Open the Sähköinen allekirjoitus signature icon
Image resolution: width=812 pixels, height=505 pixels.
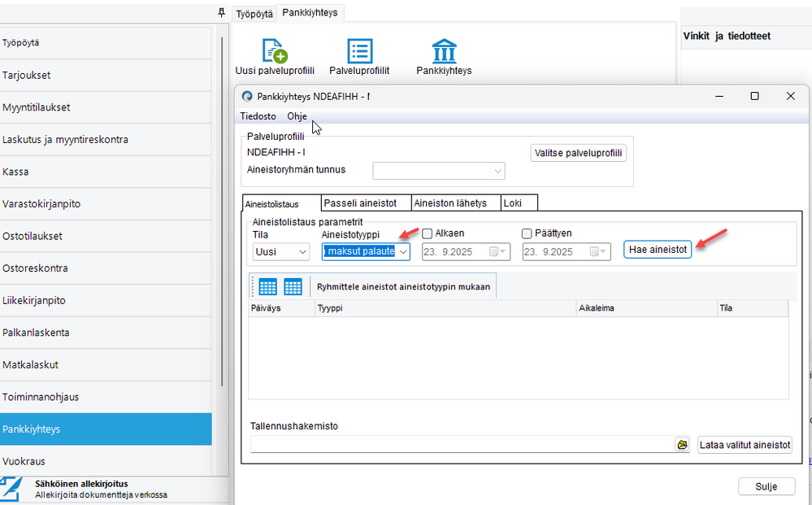pos(11,490)
